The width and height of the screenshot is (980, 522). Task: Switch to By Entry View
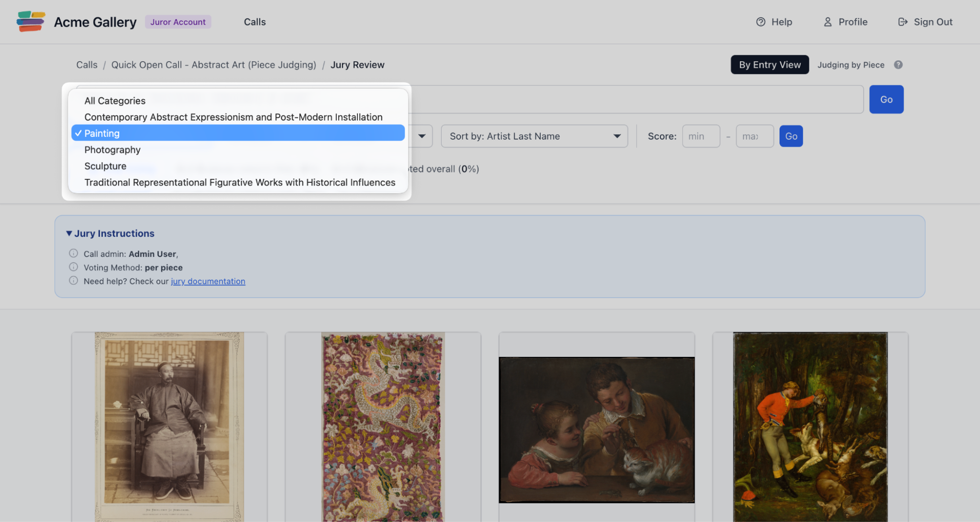click(769, 65)
